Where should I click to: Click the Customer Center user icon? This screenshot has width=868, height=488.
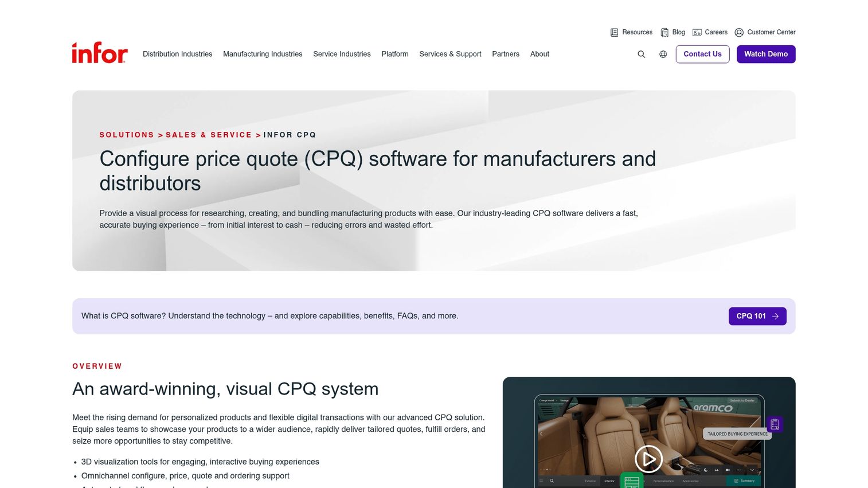tap(739, 33)
